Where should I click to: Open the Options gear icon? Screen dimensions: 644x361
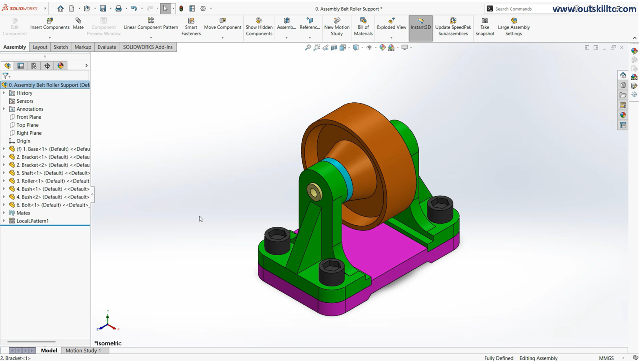[x=203, y=9]
